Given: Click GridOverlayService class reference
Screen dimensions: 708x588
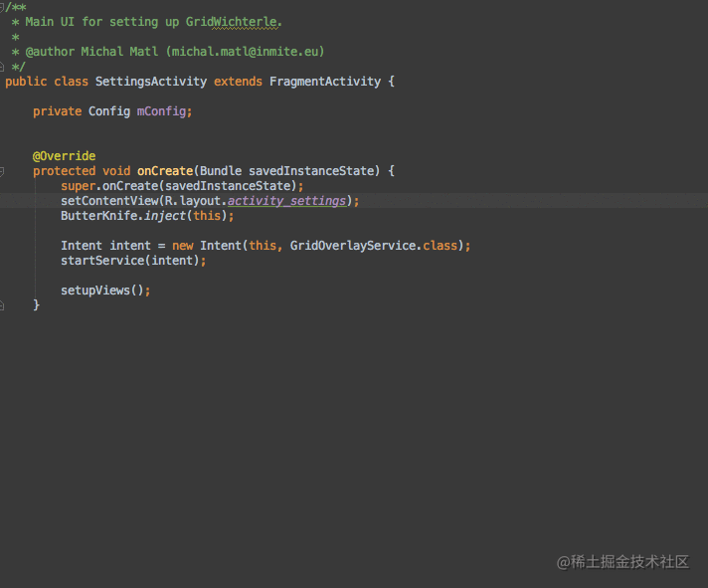Looking at the screenshot, I should pyautogui.click(x=353, y=246).
